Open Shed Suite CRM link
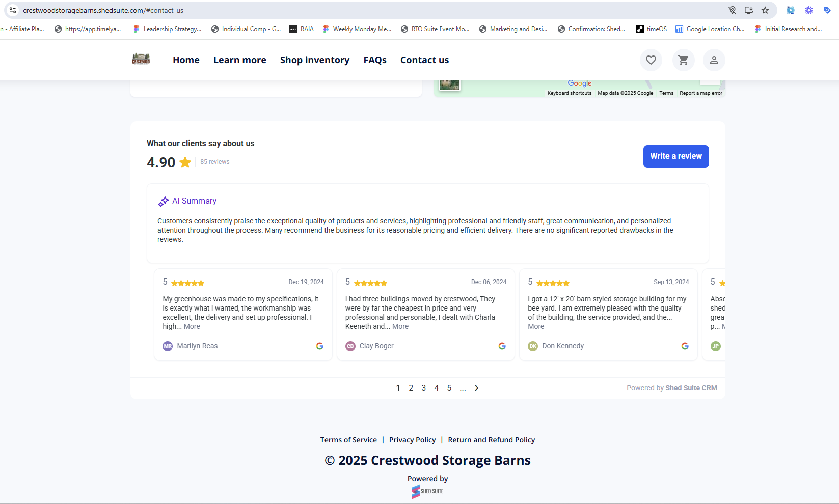The width and height of the screenshot is (839, 504). [x=691, y=388]
